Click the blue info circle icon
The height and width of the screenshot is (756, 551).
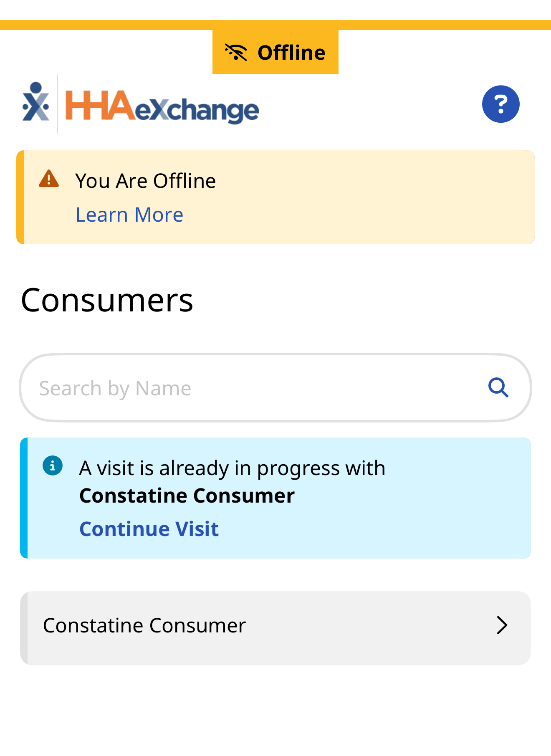coord(53,465)
